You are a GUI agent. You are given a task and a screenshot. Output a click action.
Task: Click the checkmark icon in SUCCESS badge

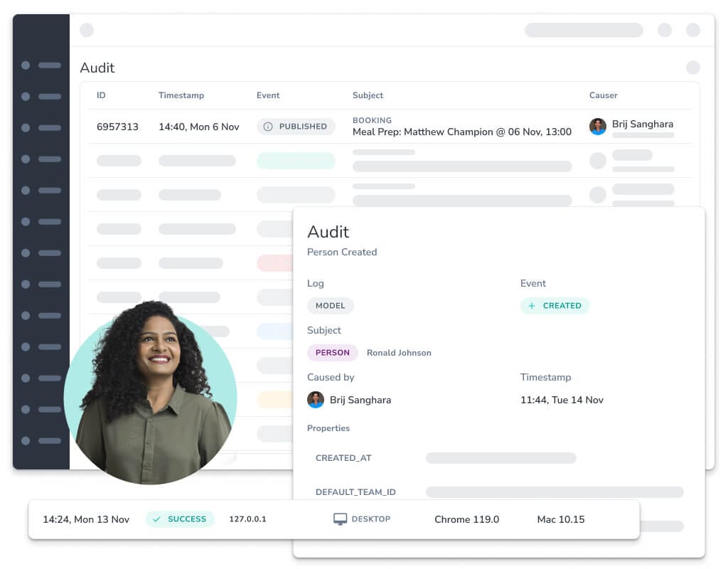(x=157, y=519)
